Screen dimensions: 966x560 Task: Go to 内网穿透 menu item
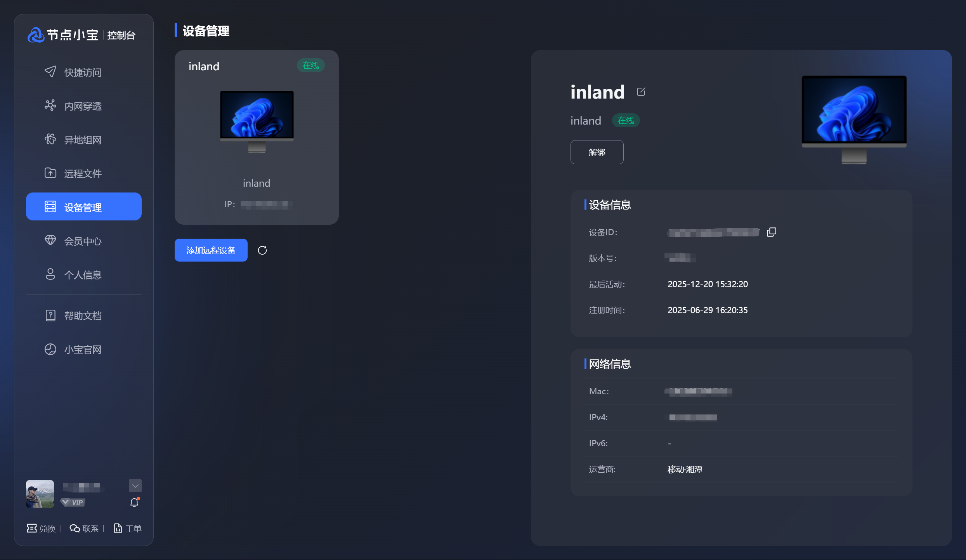pyautogui.click(x=83, y=106)
